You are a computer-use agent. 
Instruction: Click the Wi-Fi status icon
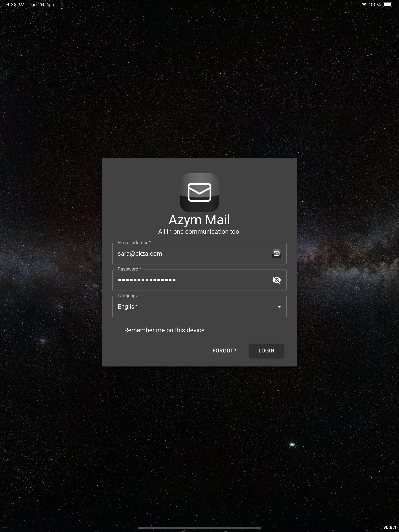point(364,4)
